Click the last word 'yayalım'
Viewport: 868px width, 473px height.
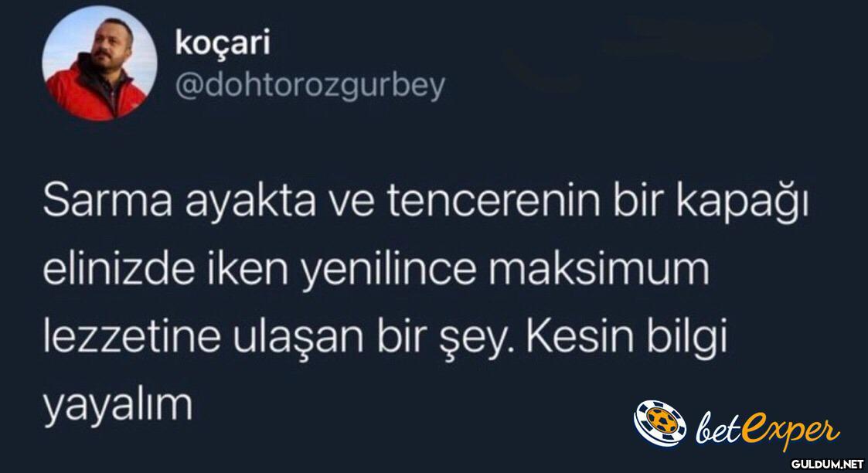(x=118, y=408)
